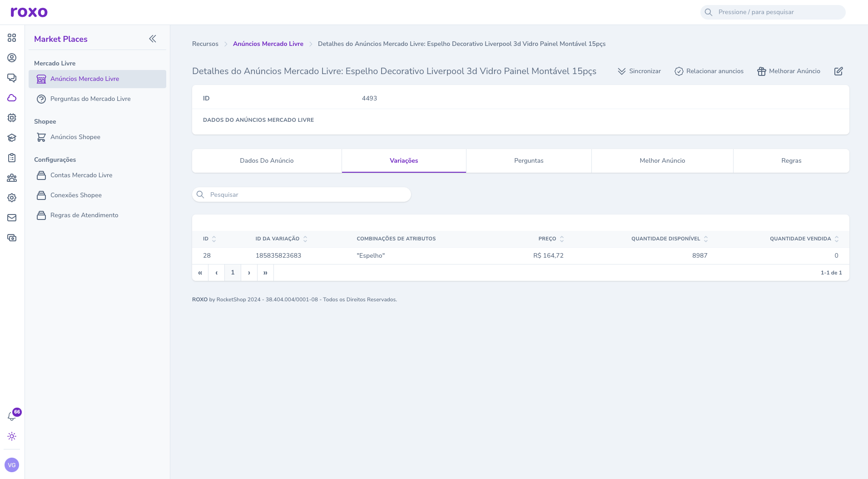The image size is (868, 479).
Task: Click the edit pencil icon
Action: tap(838, 71)
